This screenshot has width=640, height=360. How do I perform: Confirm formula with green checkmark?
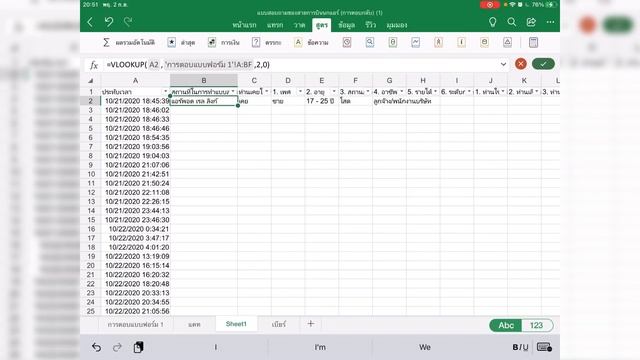(x=543, y=64)
